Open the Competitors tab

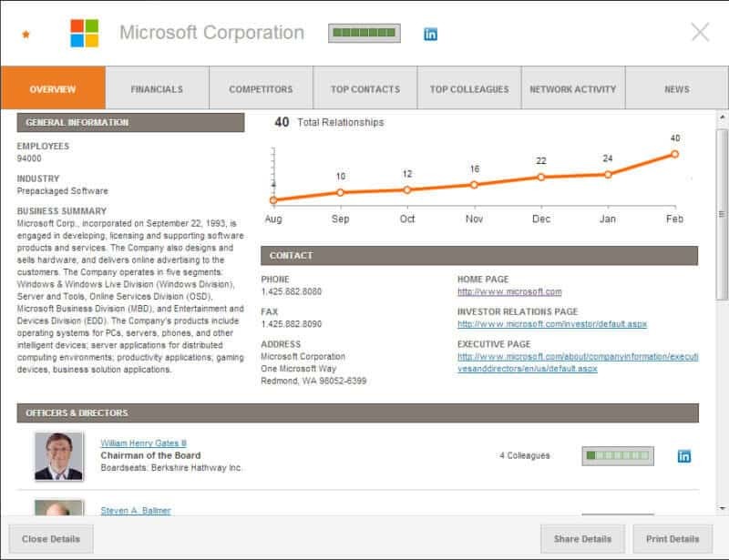click(x=261, y=89)
